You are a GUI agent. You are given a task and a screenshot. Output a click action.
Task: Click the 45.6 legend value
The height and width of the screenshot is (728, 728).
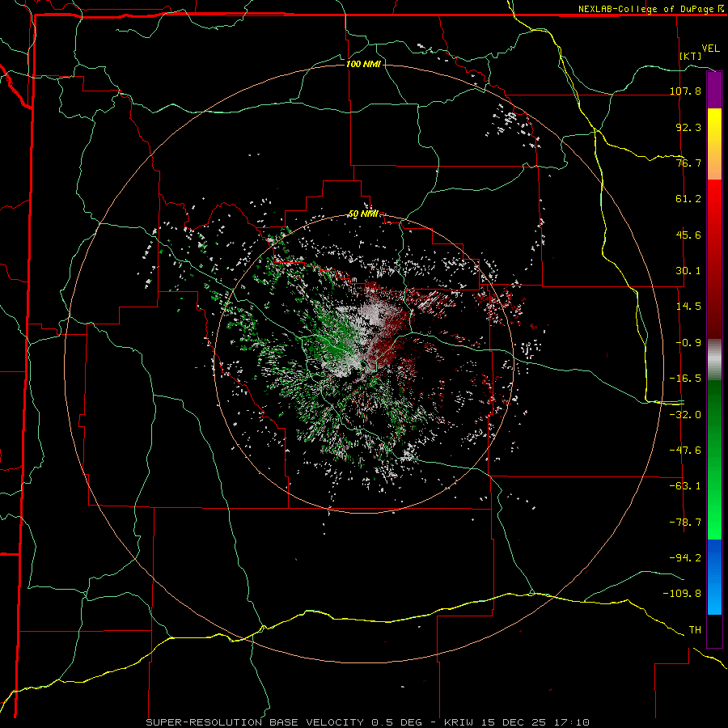[688, 235]
